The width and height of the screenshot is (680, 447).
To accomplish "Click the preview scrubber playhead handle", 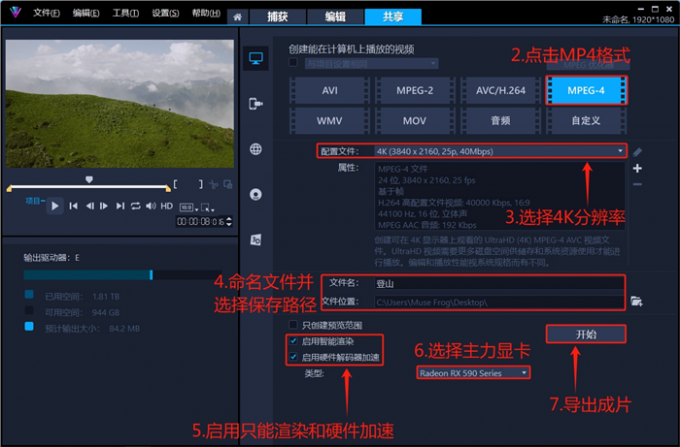I will (89, 179).
